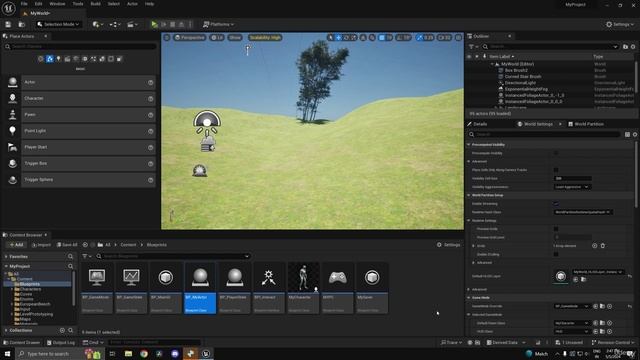Toggle rotation snapping in the viewport

400,38
